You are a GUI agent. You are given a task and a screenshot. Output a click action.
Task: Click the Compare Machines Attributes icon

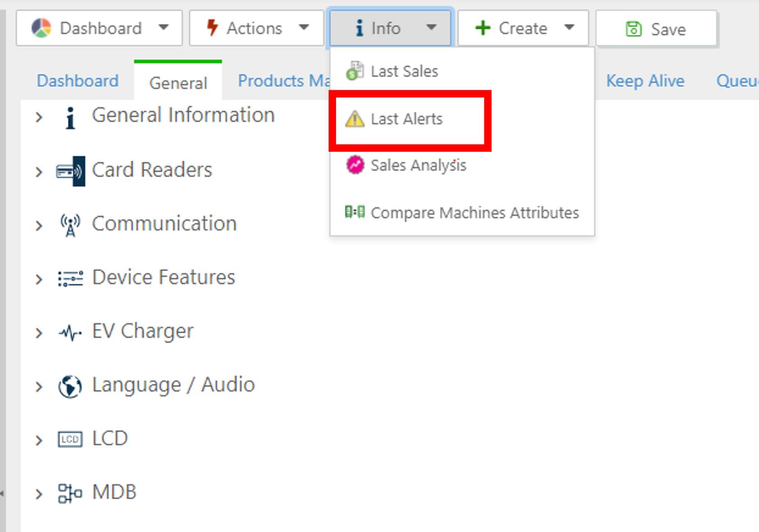click(355, 212)
